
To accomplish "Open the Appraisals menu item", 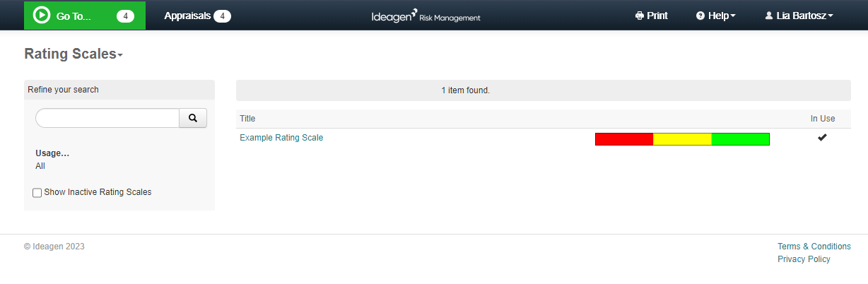I will (x=198, y=16).
